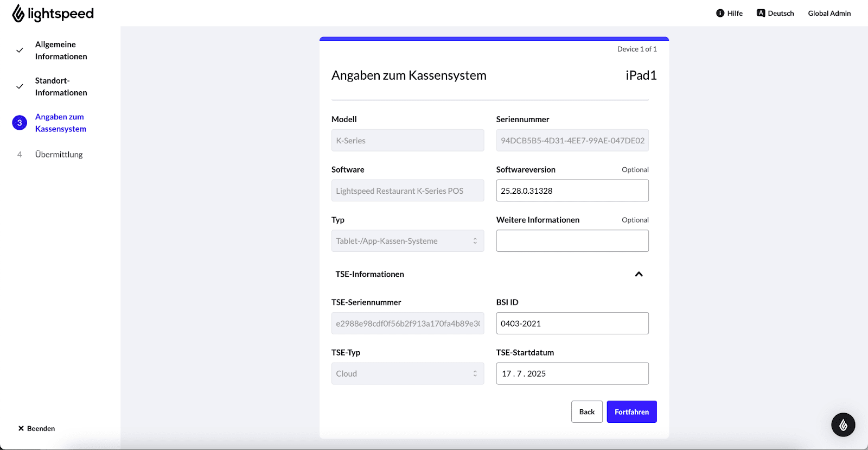Image resolution: width=868 pixels, height=450 pixels.
Task: Click the Back button
Action: [586, 412]
